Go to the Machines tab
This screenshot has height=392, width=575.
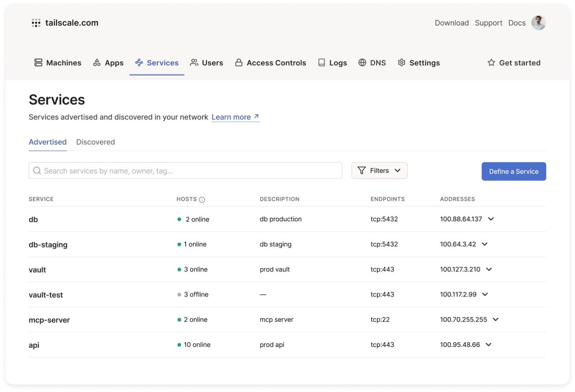[58, 63]
